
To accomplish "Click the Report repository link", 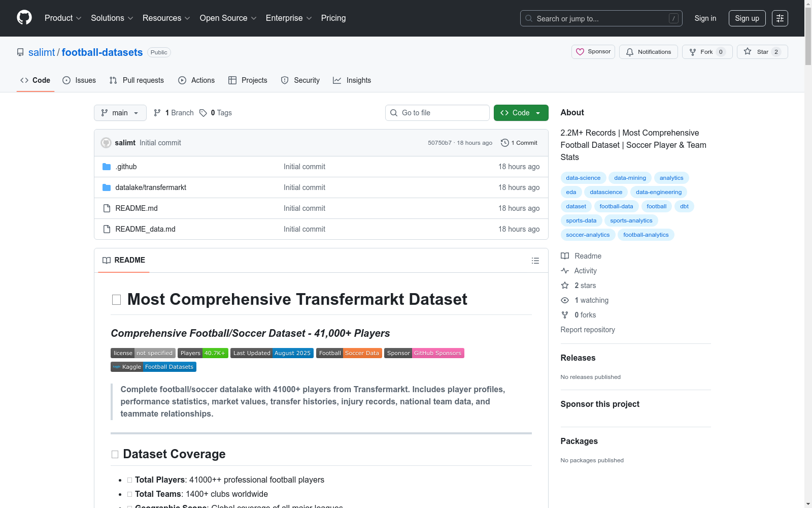I will click(588, 330).
